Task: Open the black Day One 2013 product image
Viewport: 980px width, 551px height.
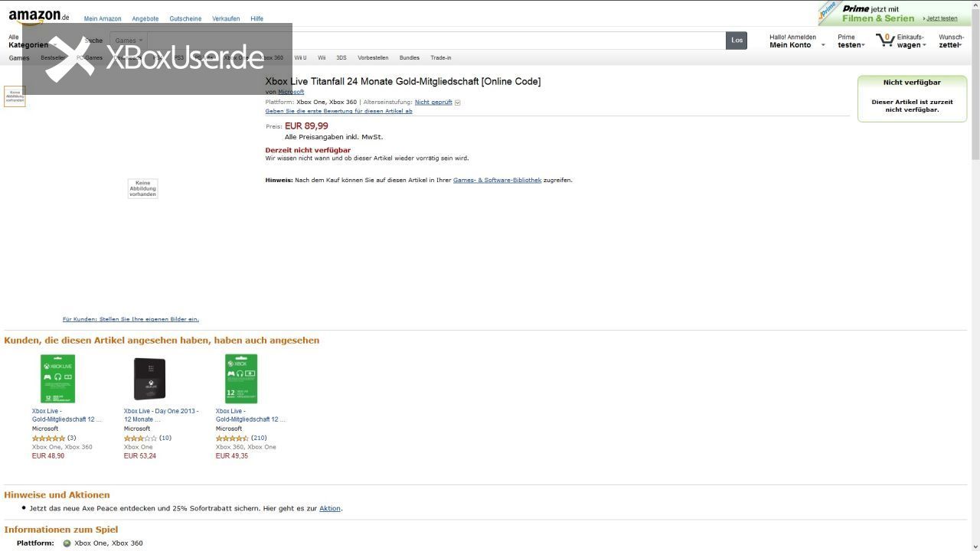Action: (149, 379)
